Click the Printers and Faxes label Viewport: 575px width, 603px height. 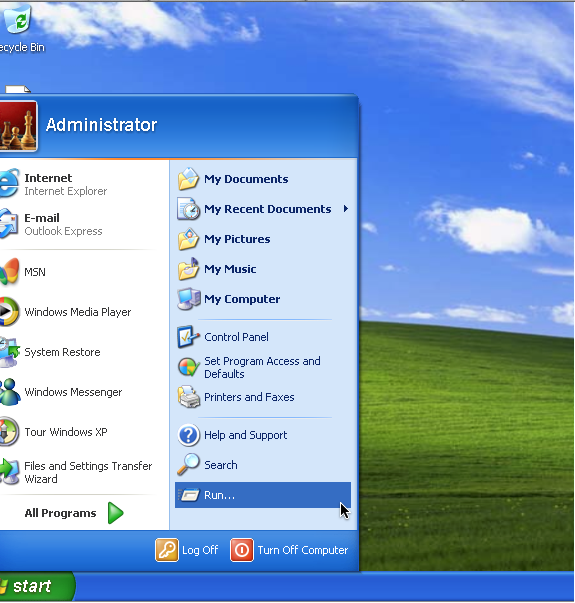(249, 397)
